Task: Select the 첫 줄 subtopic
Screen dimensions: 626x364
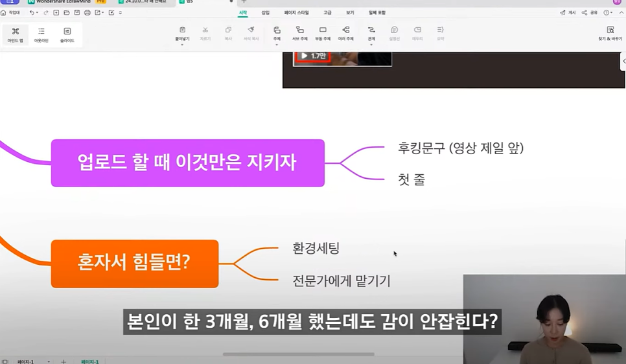Action: 412,179
